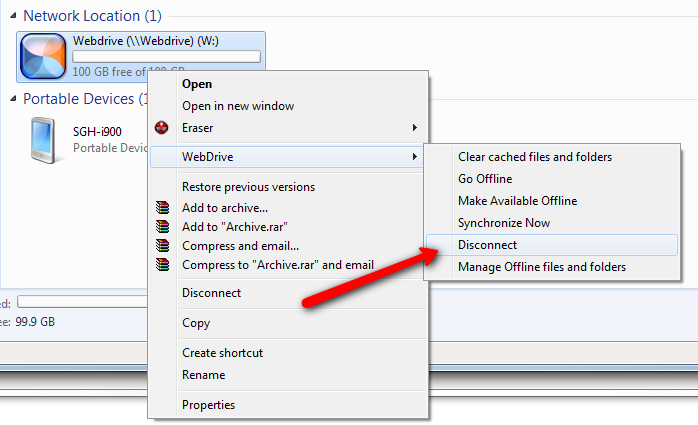This screenshot has width=698, height=425.
Task: Expand the Eraser submenu arrow
Action: point(414,128)
